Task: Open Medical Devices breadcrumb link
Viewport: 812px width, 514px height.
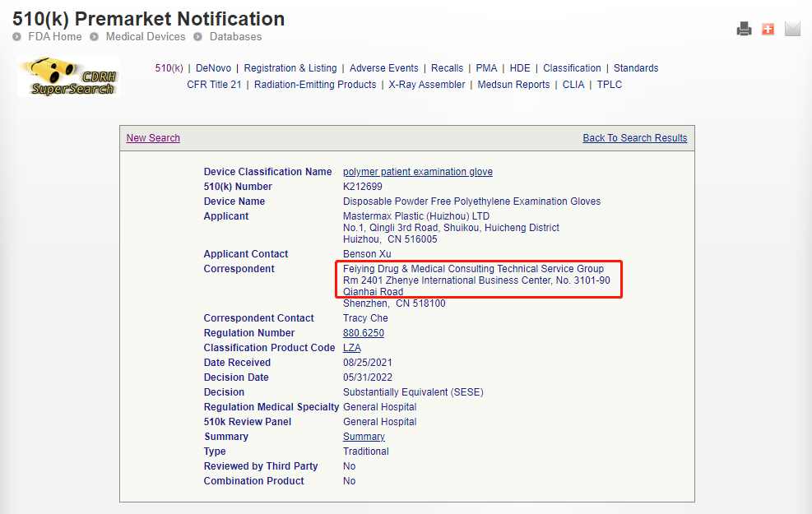Action: [146, 37]
